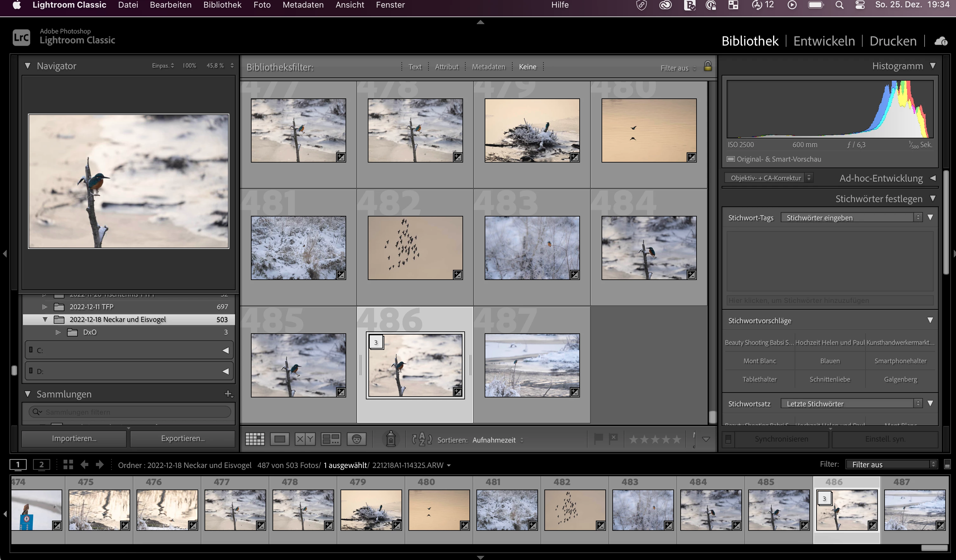Screen dimensions: 956x560
Task: Switch to Grid view in toolbar
Action: (x=254, y=439)
